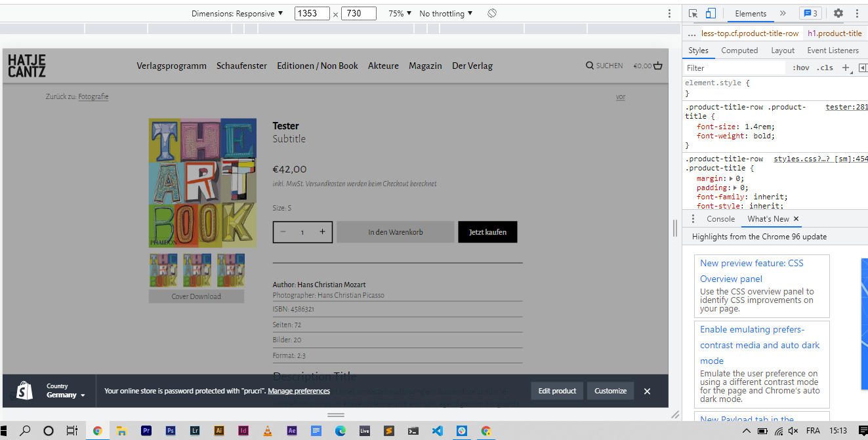Select the third cover thumbnail
This screenshot has width=868, height=440.
[231, 270]
